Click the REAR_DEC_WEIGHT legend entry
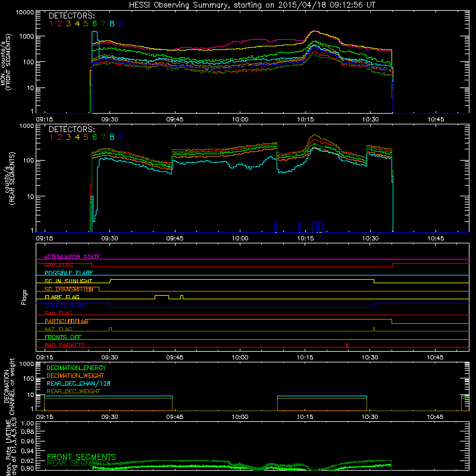Viewport: 476px width, 476px height. point(73,392)
